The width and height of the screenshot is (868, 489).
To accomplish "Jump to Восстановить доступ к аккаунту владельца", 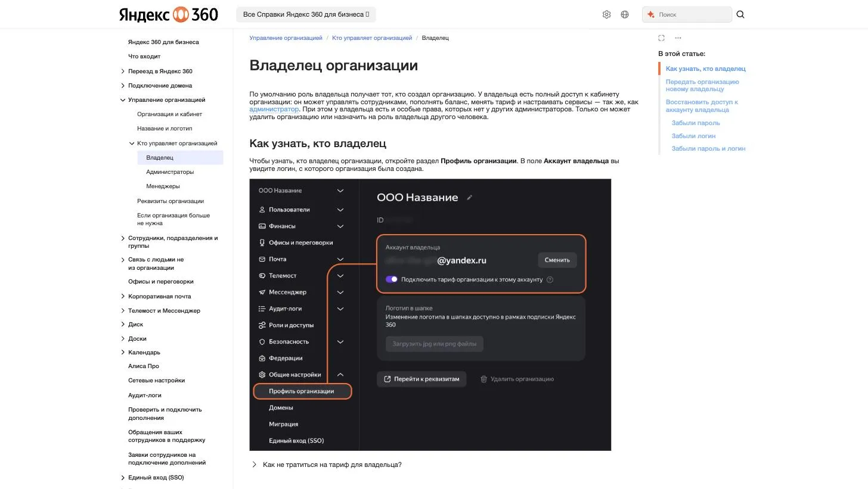I will tap(702, 106).
